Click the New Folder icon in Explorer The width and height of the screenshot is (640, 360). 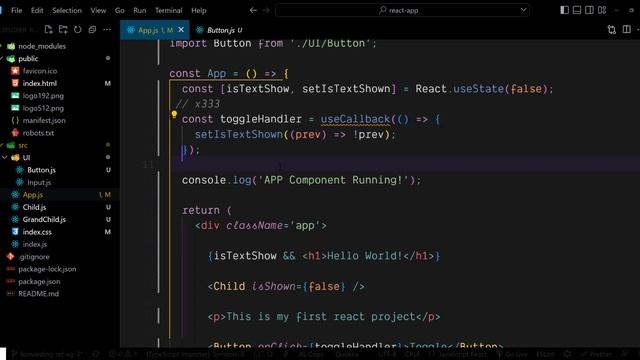[63, 29]
